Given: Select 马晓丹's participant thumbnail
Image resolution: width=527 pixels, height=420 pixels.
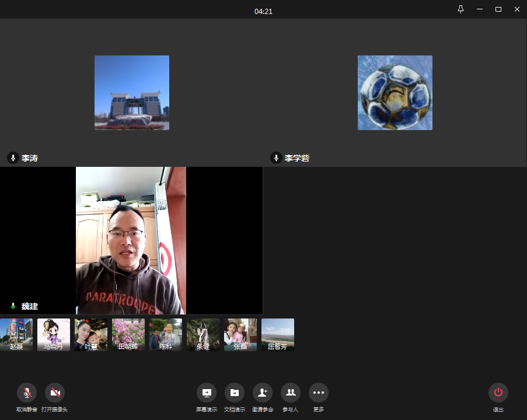Looking at the screenshot, I should (54, 334).
